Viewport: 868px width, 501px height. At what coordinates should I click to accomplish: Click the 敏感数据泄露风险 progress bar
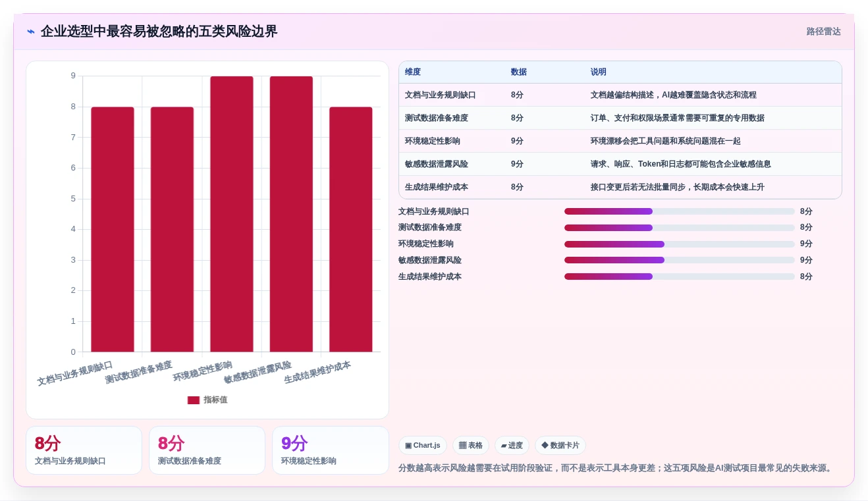pyautogui.click(x=680, y=260)
